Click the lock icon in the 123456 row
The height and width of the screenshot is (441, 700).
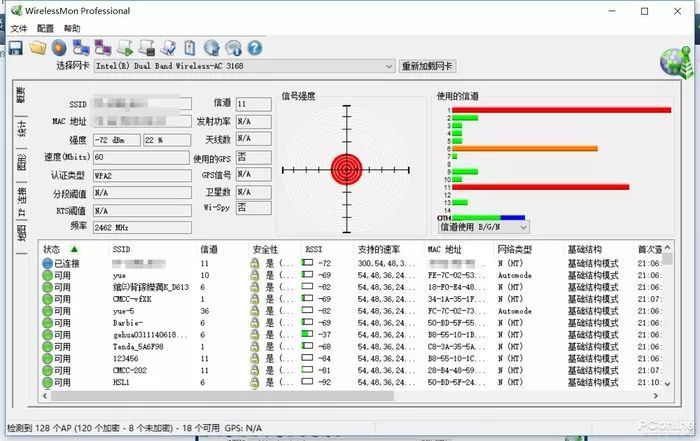[x=255, y=358]
